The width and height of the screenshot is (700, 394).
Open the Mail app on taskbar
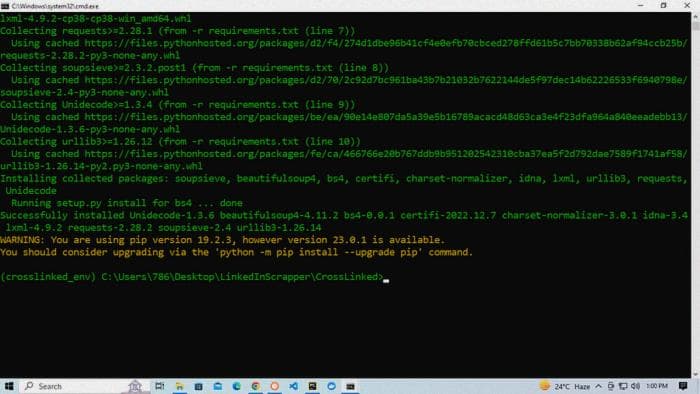coord(217,386)
